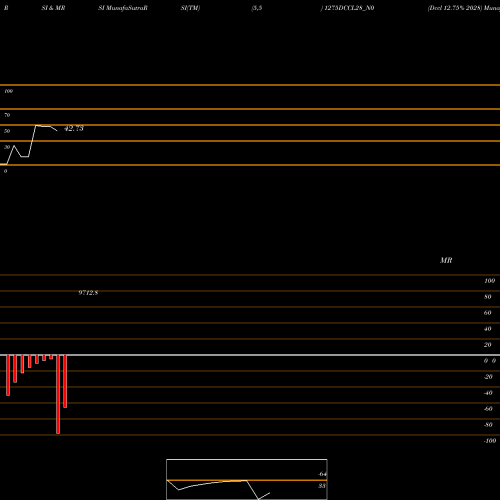The height and width of the screenshot is (500, 500).
Task: Click the 'Dccl 12.75% 2028' title text
Action: (x=455, y=8)
